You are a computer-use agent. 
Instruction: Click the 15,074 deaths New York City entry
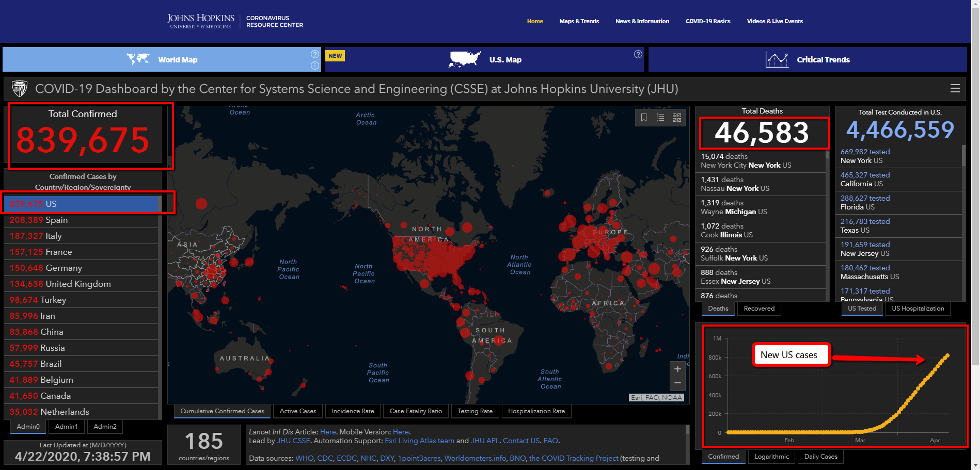coord(761,161)
